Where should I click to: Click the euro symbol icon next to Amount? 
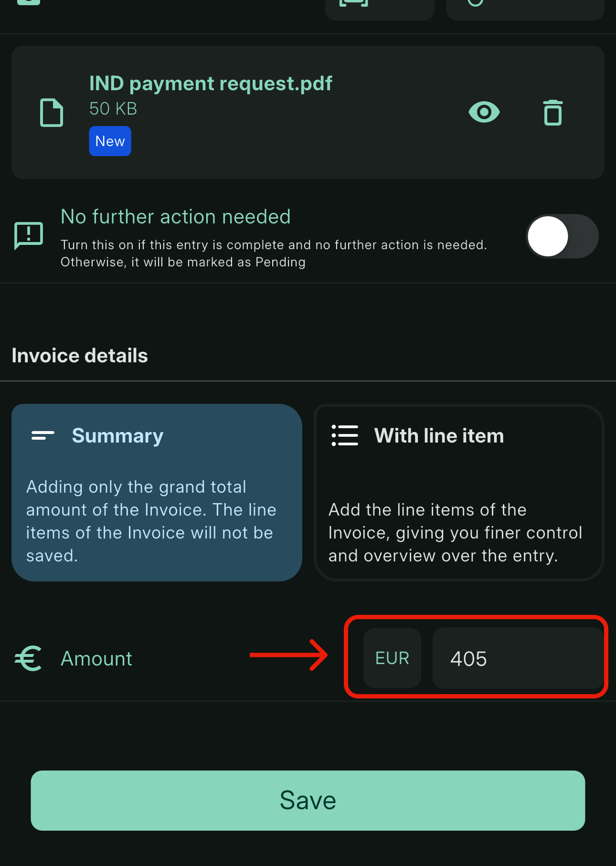[x=28, y=658]
